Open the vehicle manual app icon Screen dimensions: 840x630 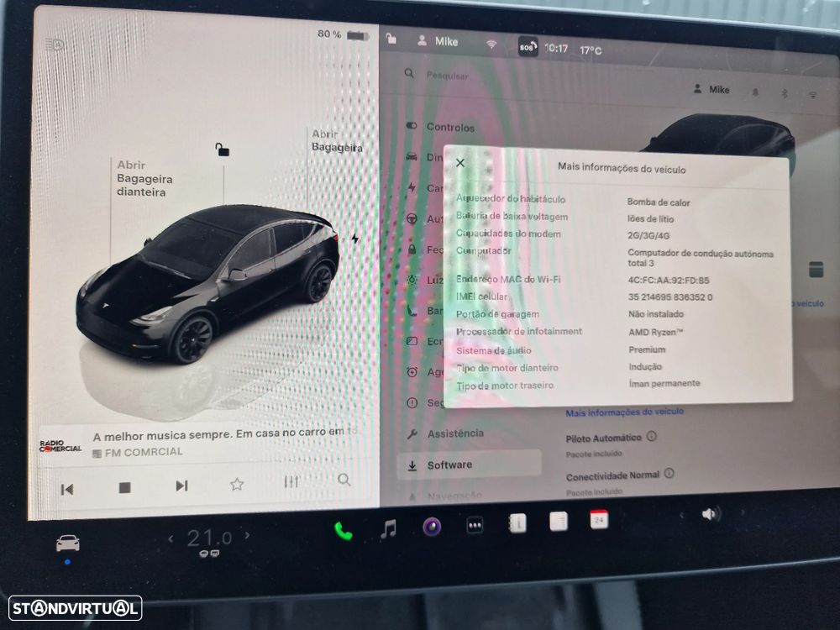pos(517,522)
